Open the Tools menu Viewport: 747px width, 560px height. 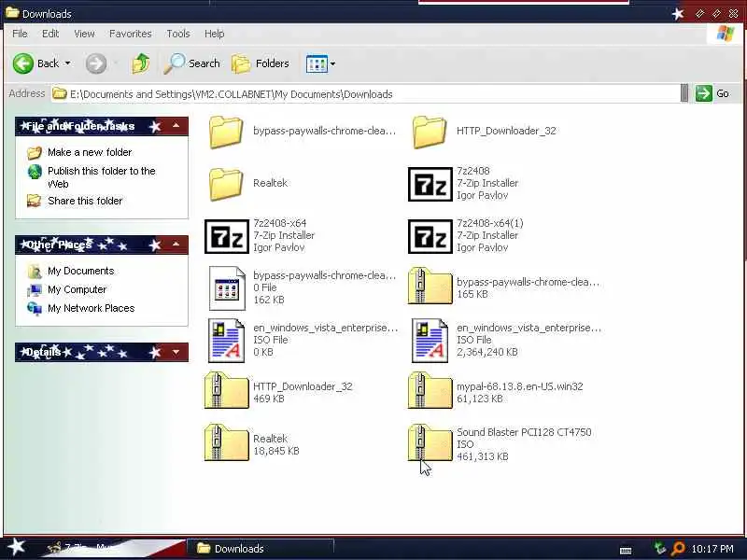(x=178, y=34)
